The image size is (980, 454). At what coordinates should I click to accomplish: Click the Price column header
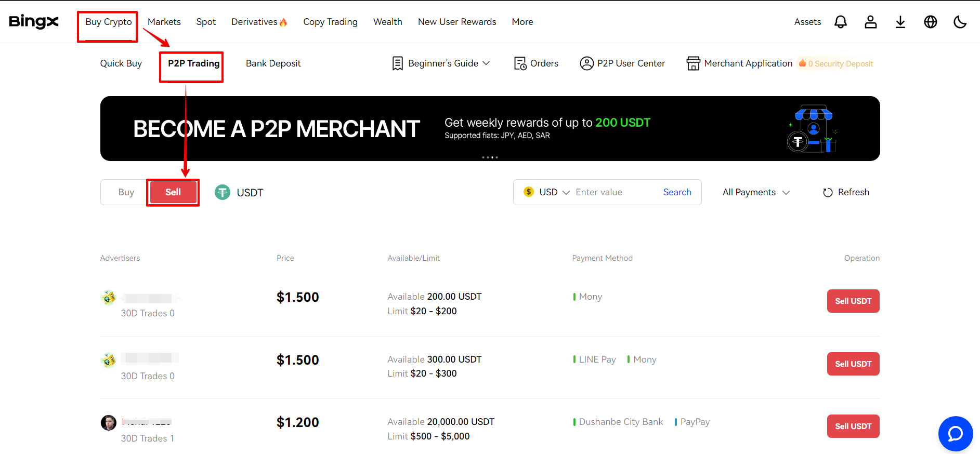285,258
